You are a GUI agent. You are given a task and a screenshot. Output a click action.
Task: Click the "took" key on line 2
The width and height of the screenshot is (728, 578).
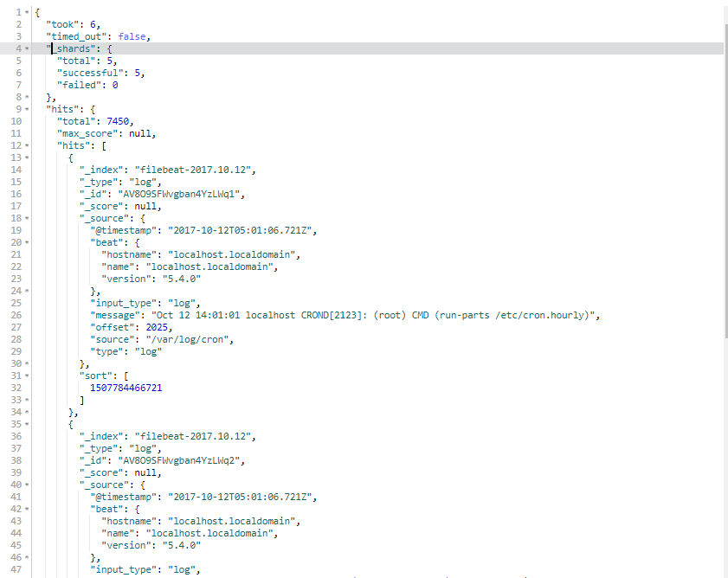62,24
